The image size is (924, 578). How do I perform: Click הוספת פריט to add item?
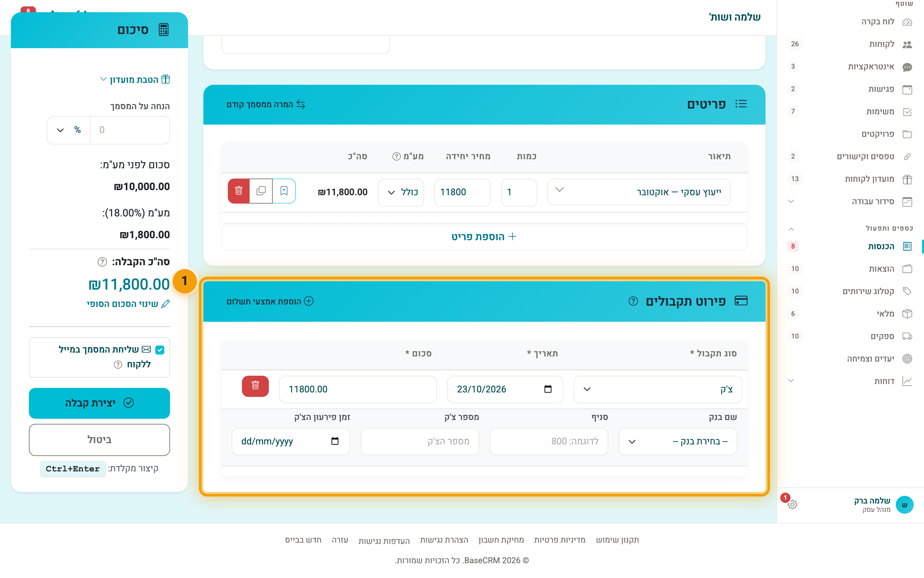tap(484, 237)
